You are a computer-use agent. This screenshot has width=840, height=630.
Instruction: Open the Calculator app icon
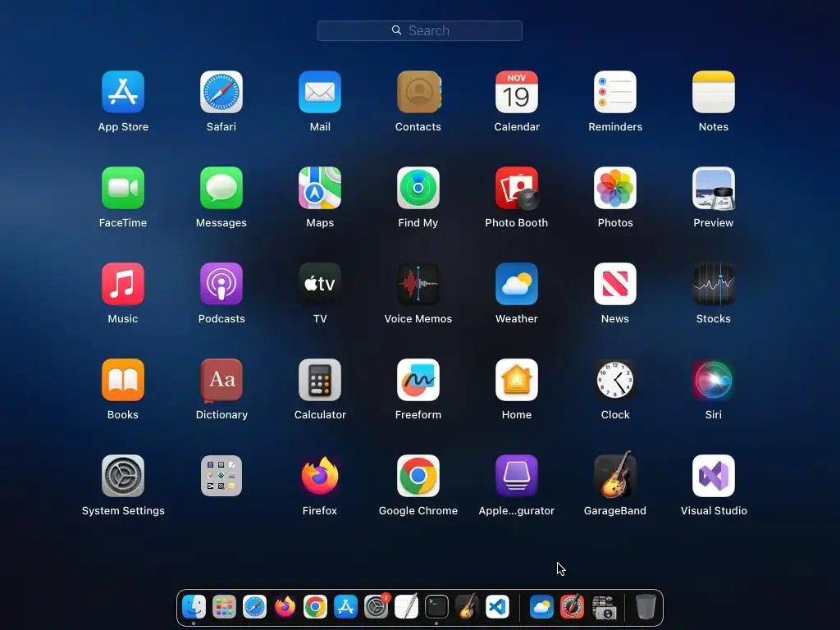click(x=320, y=380)
